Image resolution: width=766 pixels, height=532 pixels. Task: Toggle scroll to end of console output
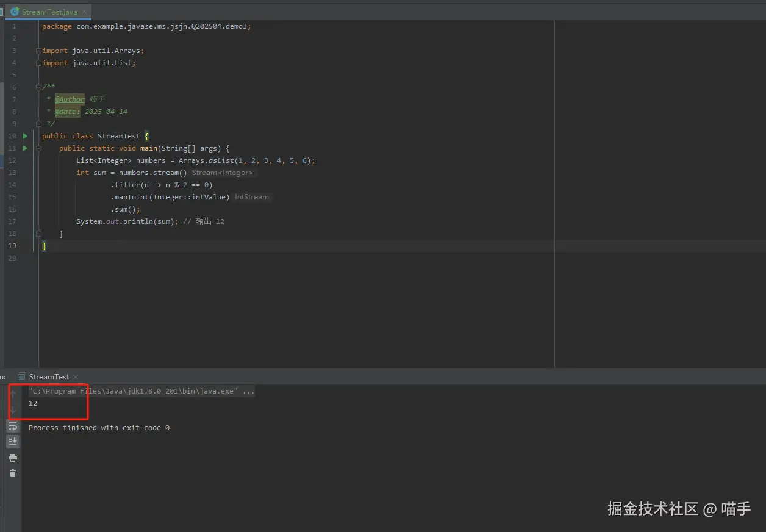pos(13,441)
